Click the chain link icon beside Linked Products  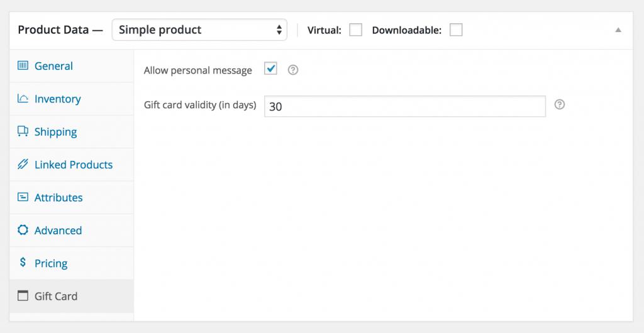pos(23,165)
